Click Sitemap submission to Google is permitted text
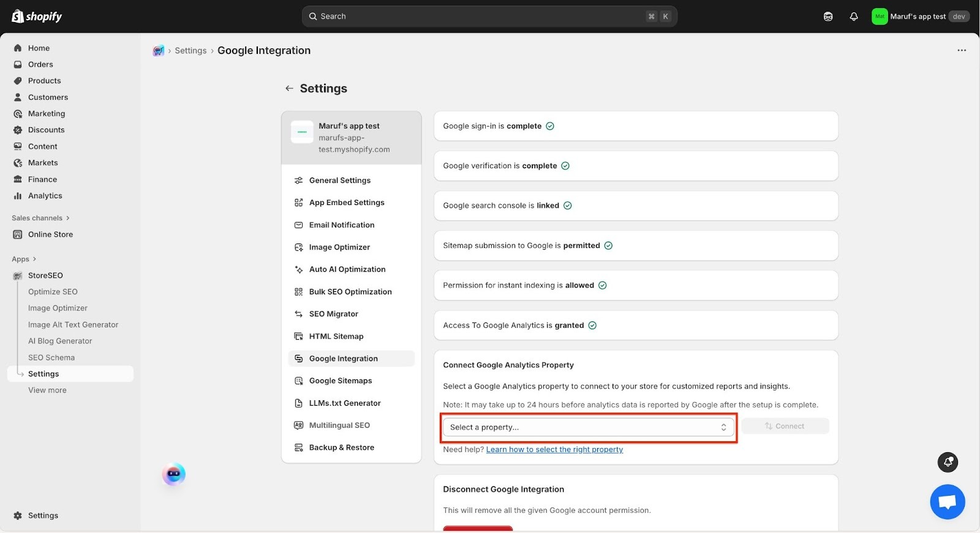Screen dimensions: 980x533 [521, 246]
